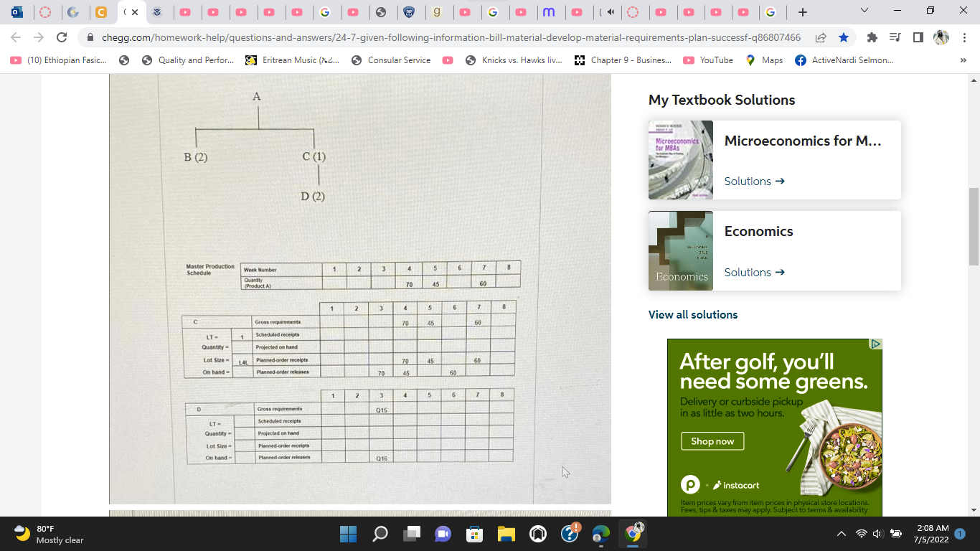Toggle the bookmark star for this page
This screenshot has width=980, height=551.
coord(843,37)
